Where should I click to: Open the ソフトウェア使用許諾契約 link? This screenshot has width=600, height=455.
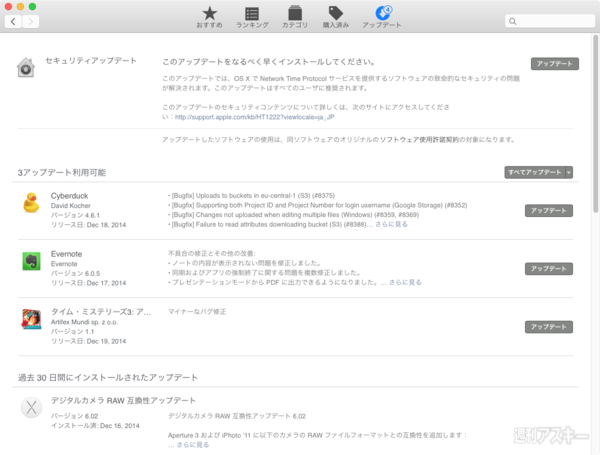(419, 140)
